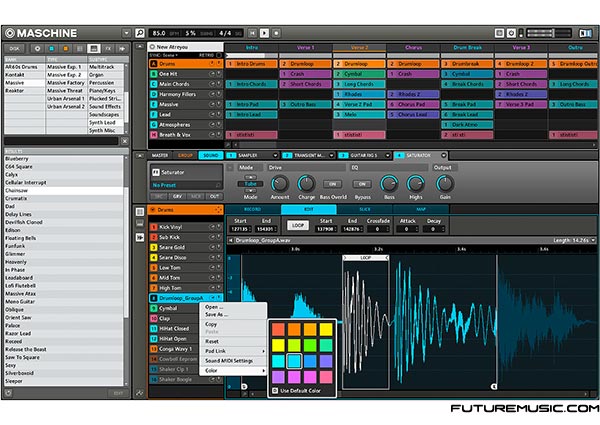Toggle the Bypass ON switch
Screen dimensions: 600x425
[x=362, y=184]
